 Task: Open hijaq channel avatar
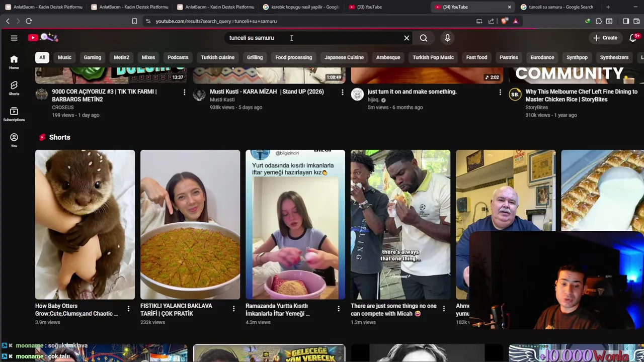[357, 95]
